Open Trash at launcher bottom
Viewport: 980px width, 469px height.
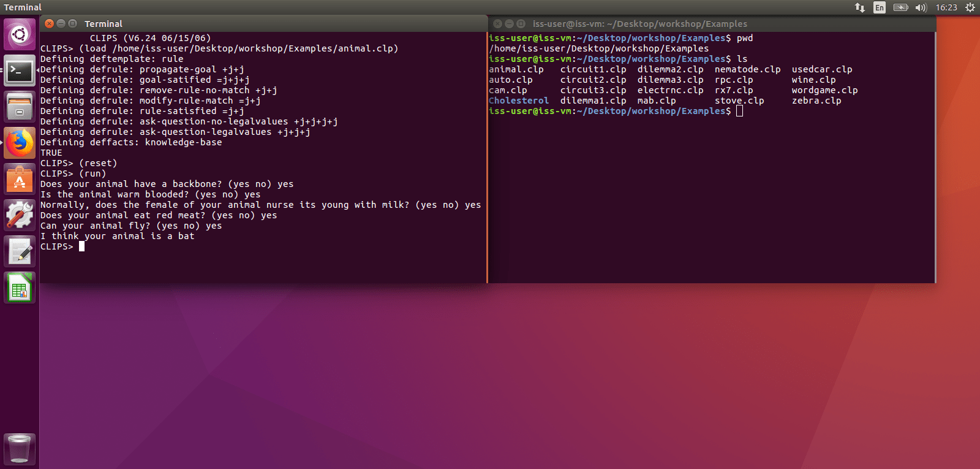coord(20,449)
